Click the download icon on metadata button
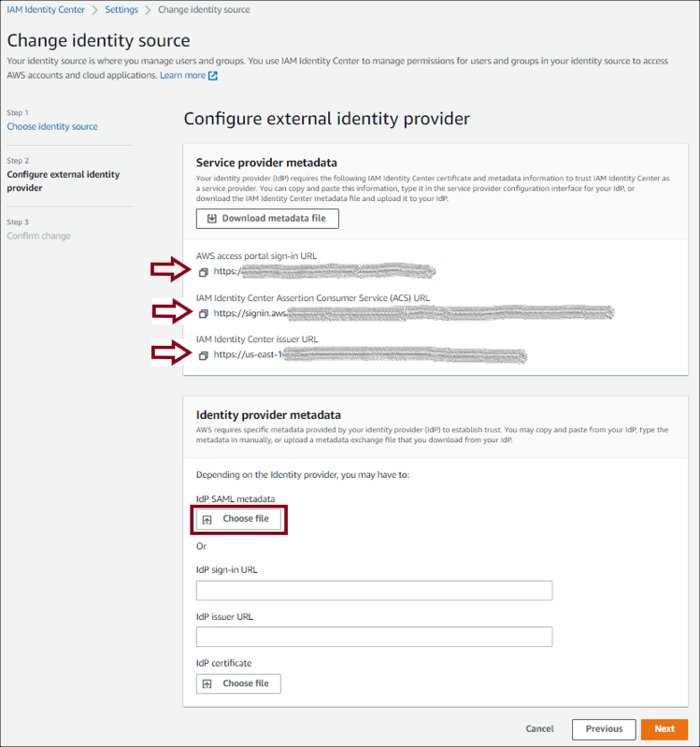The height and width of the screenshot is (747, 700). 212,219
